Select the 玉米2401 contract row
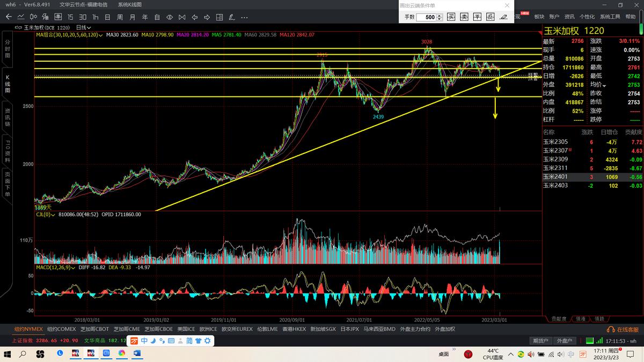Screen dimensions: 644x362 point(593,176)
